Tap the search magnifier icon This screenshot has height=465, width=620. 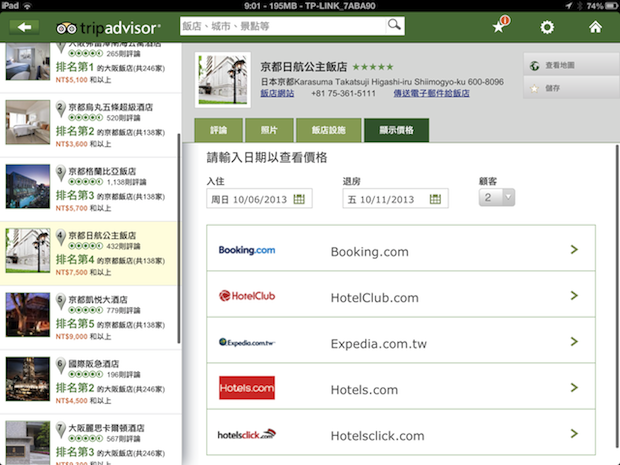(394, 25)
